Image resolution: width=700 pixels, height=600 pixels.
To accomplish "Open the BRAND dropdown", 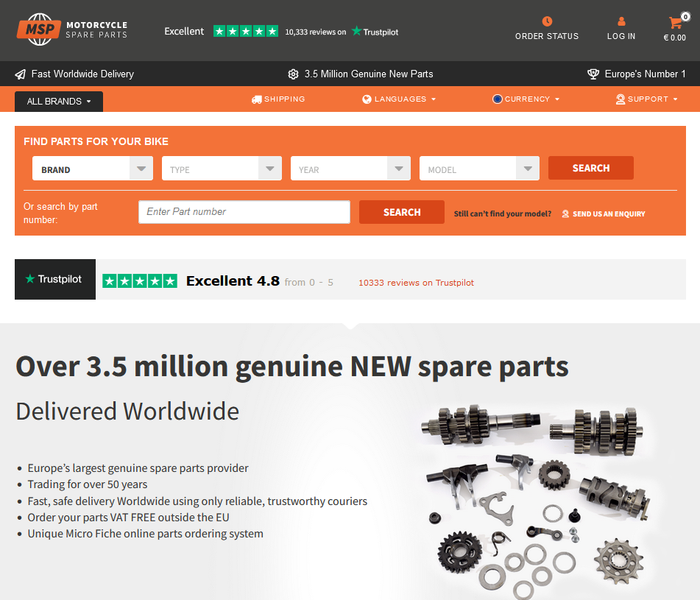I will (x=93, y=169).
